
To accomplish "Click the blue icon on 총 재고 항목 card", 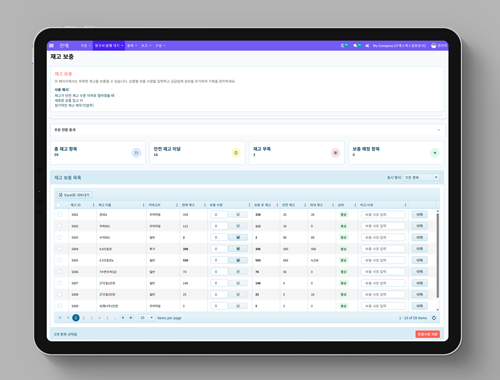I will click(x=136, y=153).
